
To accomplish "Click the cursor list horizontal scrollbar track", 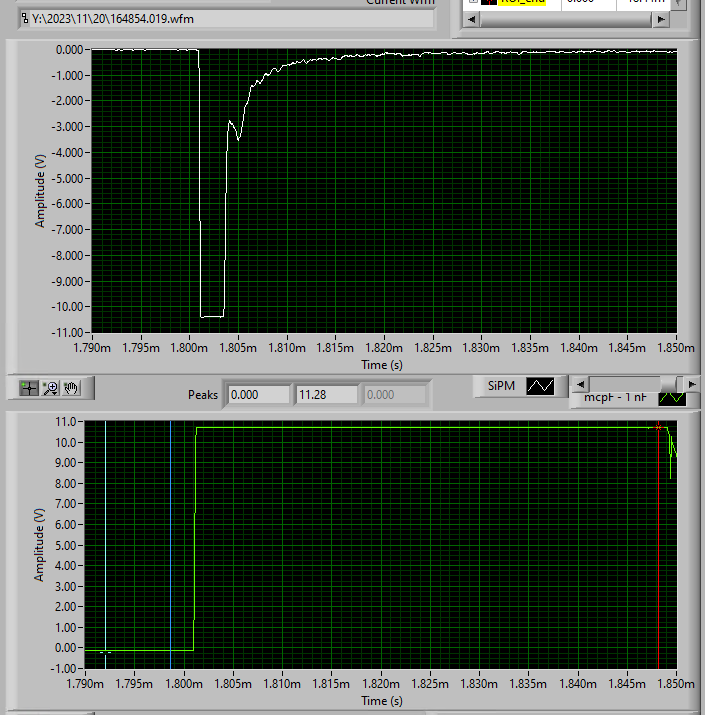I will point(565,20).
